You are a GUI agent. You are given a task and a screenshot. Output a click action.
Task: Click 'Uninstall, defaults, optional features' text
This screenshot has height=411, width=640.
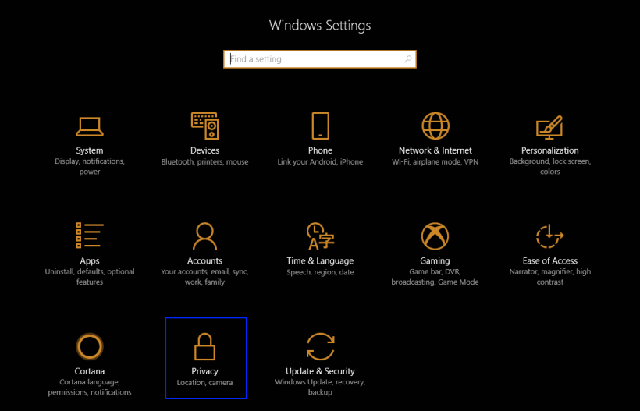coord(89,277)
